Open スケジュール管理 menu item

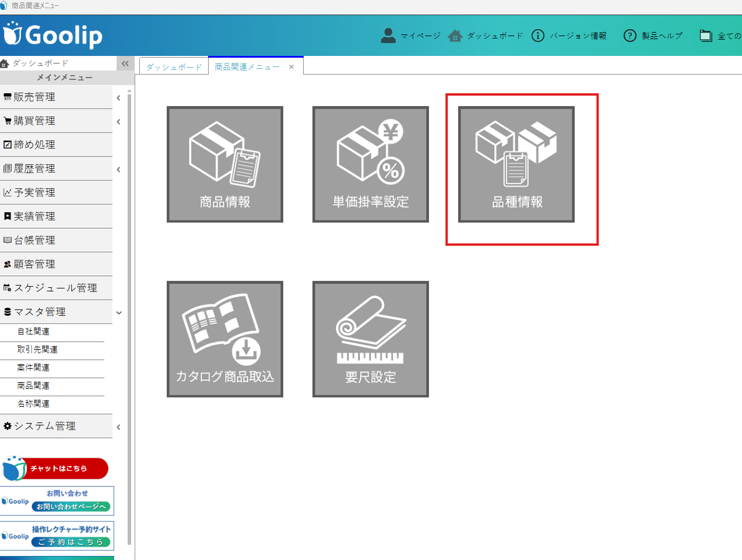click(56, 288)
